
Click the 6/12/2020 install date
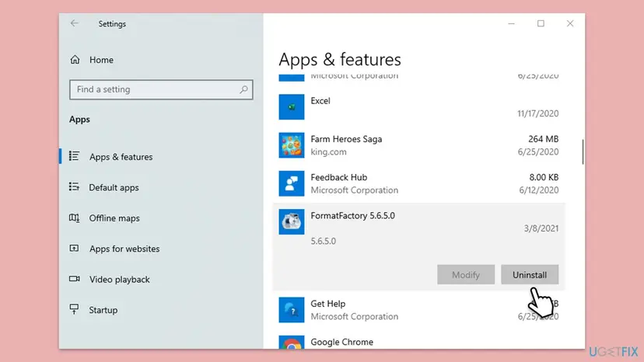point(539,190)
